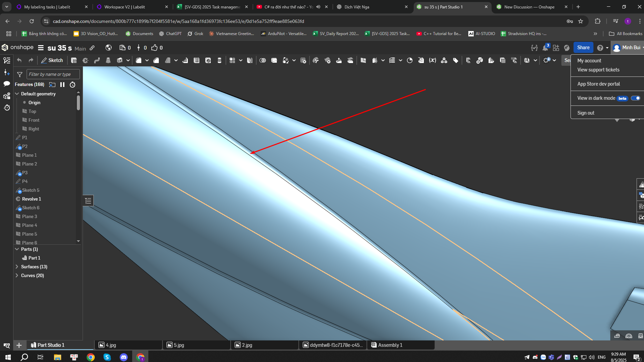This screenshot has width=644, height=362.
Task: Open Draft tool dropdown arrow
Action: (x=176, y=60)
